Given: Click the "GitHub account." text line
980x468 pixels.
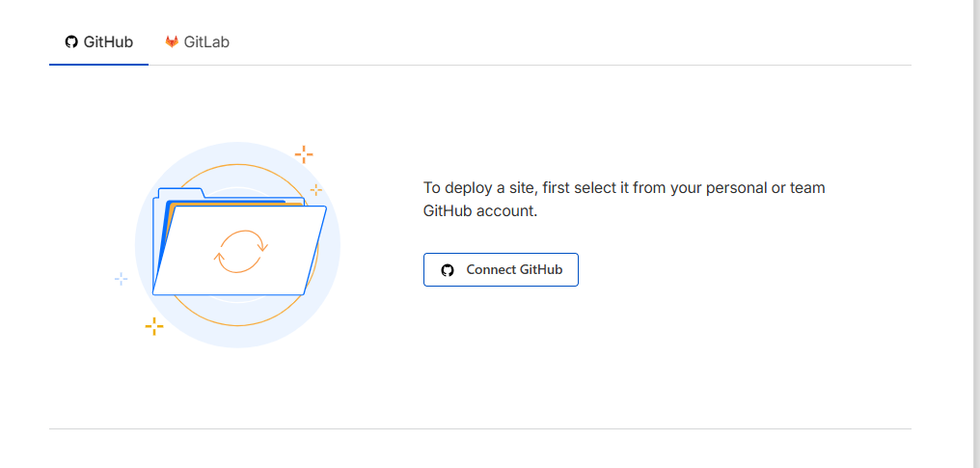Looking at the screenshot, I should [x=479, y=211].
